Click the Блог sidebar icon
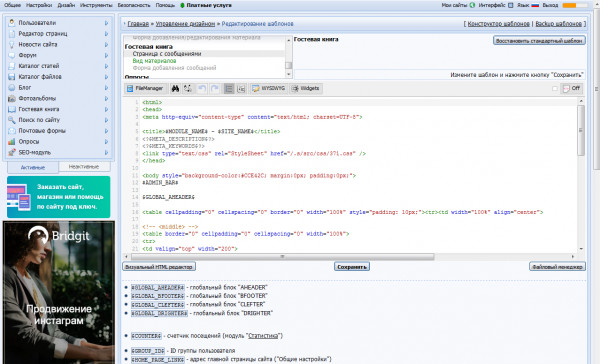 click(x=12, y=88)
